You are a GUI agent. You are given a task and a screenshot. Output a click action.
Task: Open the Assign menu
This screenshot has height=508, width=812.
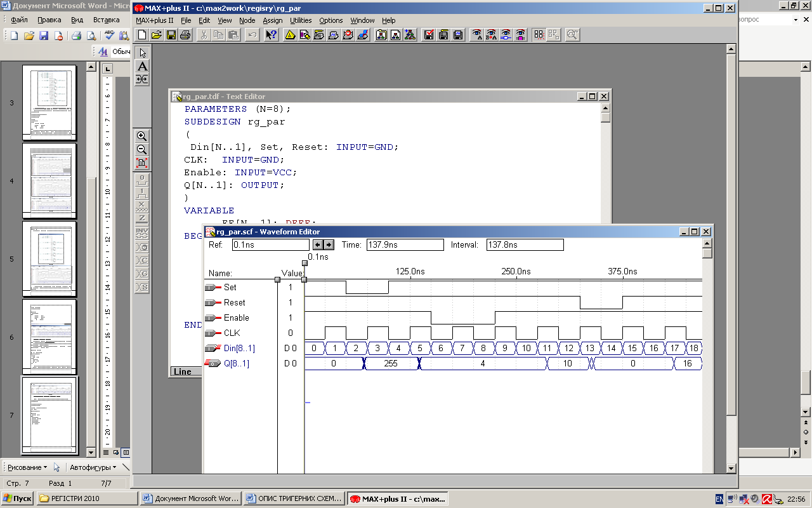point(273,20)
